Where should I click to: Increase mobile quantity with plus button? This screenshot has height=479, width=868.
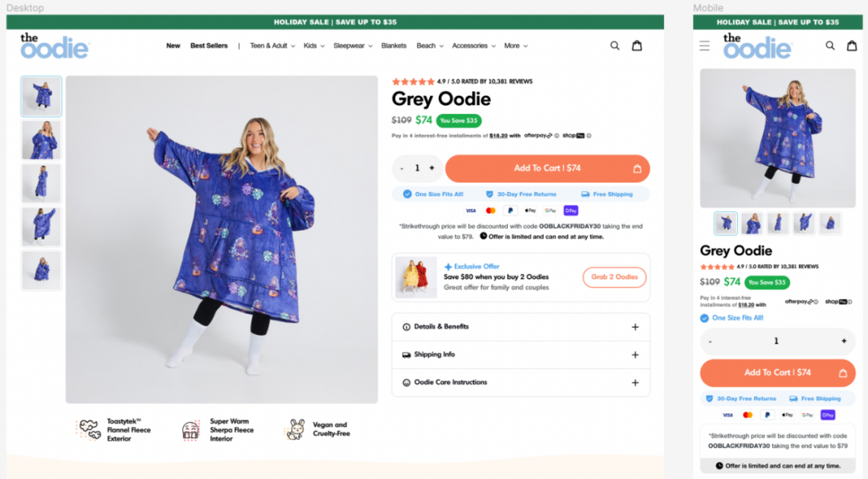pyautogui.click(x=844, y=341)
